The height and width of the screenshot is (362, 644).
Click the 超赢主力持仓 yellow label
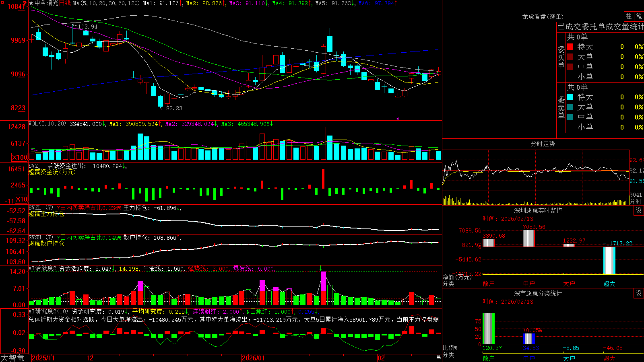click(x=46, y=214)
